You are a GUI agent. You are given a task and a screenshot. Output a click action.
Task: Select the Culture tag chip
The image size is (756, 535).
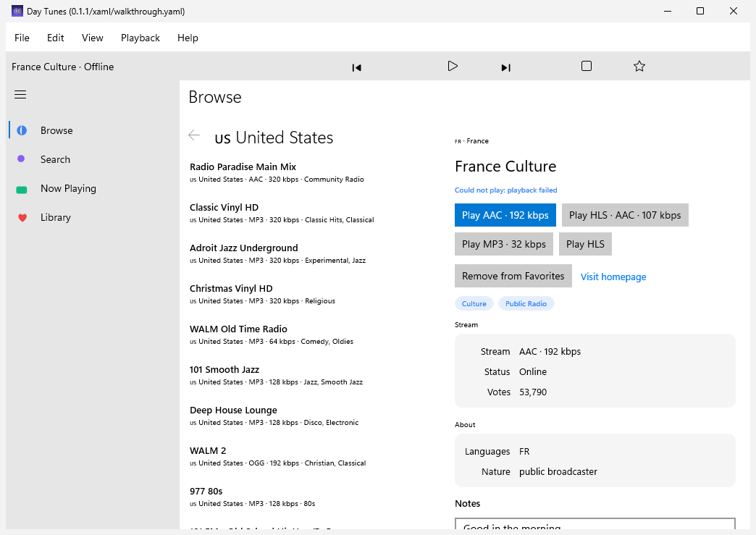point(474,303)
